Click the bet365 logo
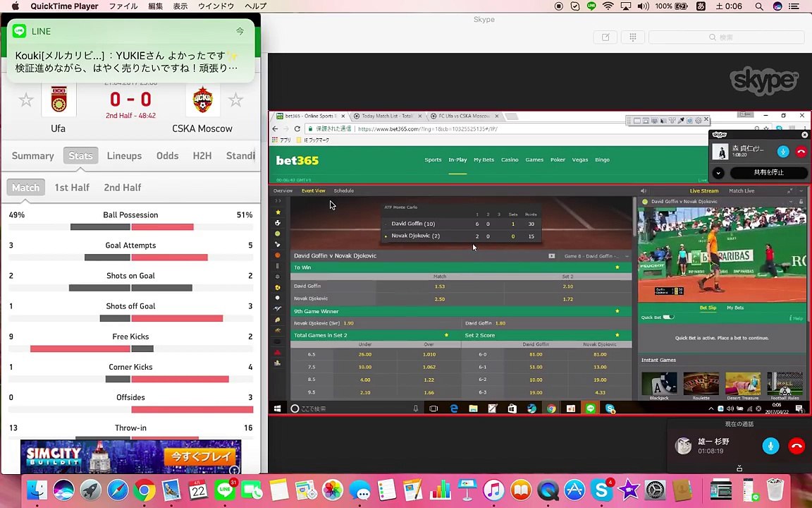 (297, 161)
